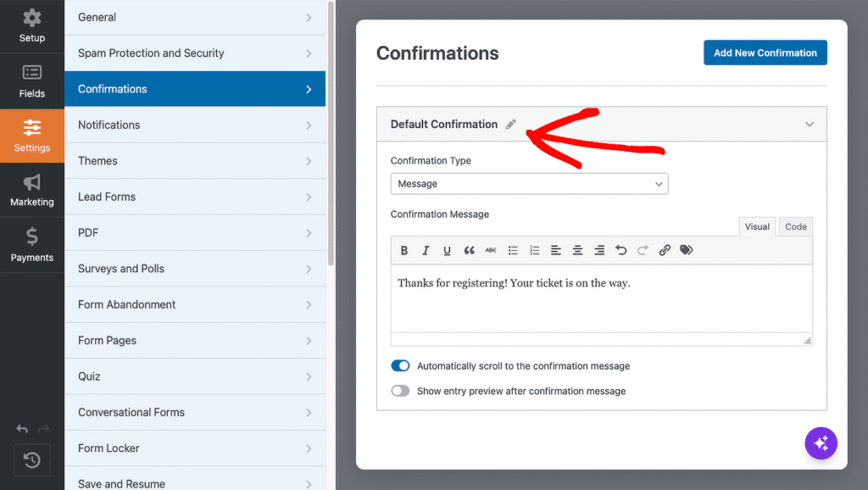This screenshot has height=490, width=868.
Task: Open General settings section
Action: coord(195,17)
